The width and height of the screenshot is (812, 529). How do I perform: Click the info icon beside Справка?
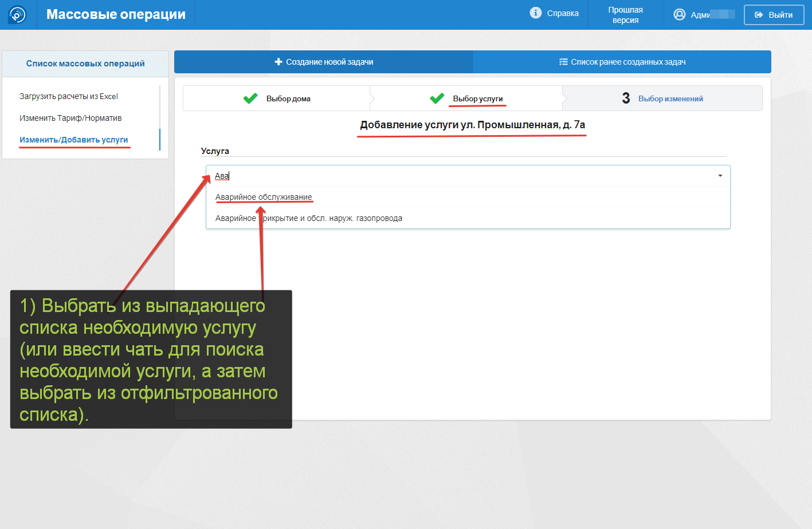point(535,13)
